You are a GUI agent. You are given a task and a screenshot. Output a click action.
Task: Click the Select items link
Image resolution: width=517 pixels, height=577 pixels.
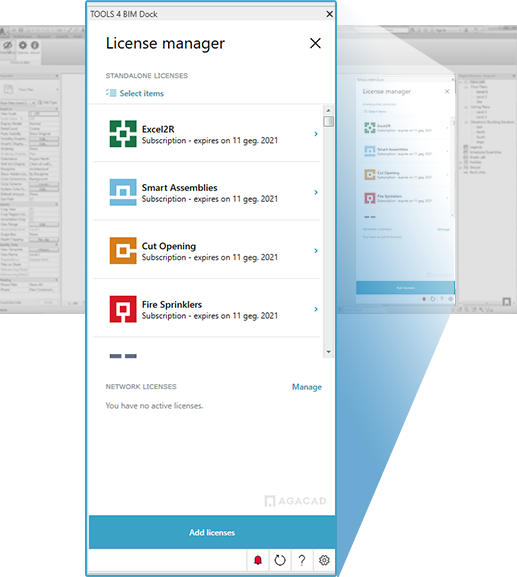142,93
